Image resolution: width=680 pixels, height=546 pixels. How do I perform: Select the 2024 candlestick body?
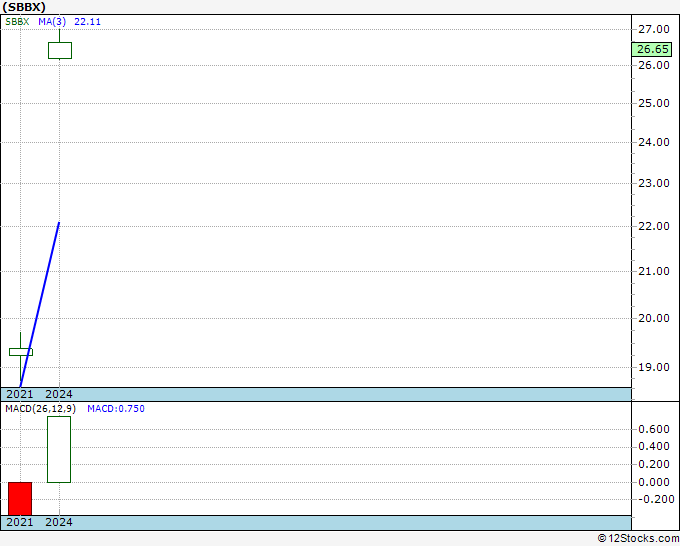(x=60, y=50)
